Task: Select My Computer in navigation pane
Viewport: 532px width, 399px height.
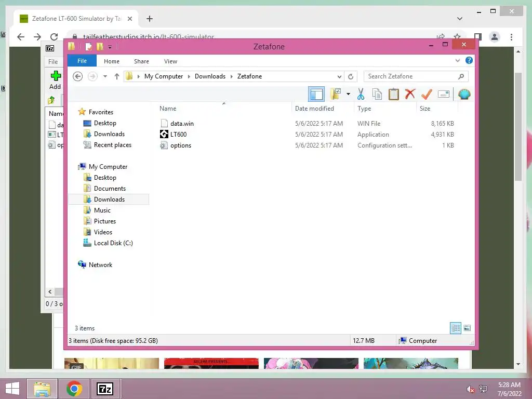Action: pyautogui.click(x=108, y=167)
